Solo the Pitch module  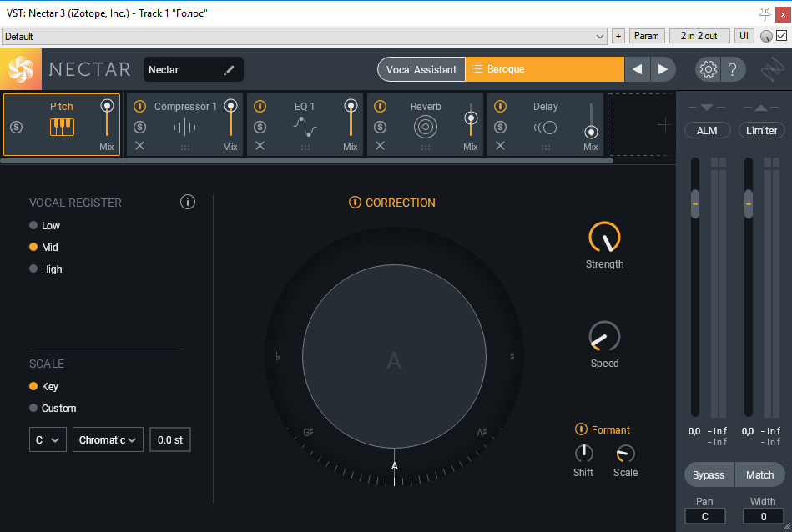tap(16, 127)
